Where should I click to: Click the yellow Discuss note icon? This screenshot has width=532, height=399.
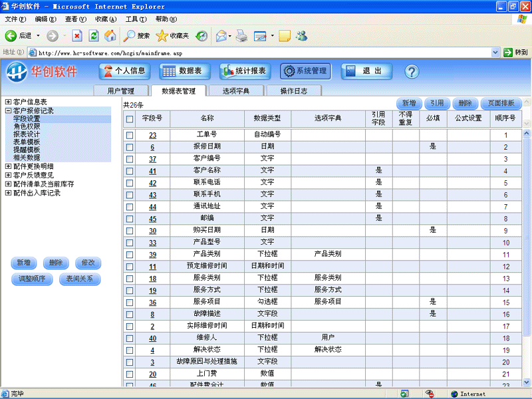(x=285, y=36)
